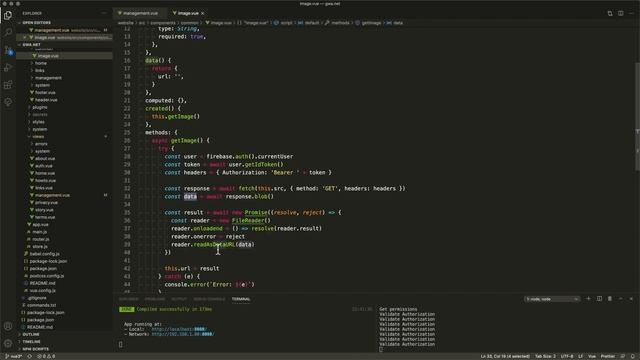
Task: Open the editor more actions ellipsis
Action: pos(631,13)
